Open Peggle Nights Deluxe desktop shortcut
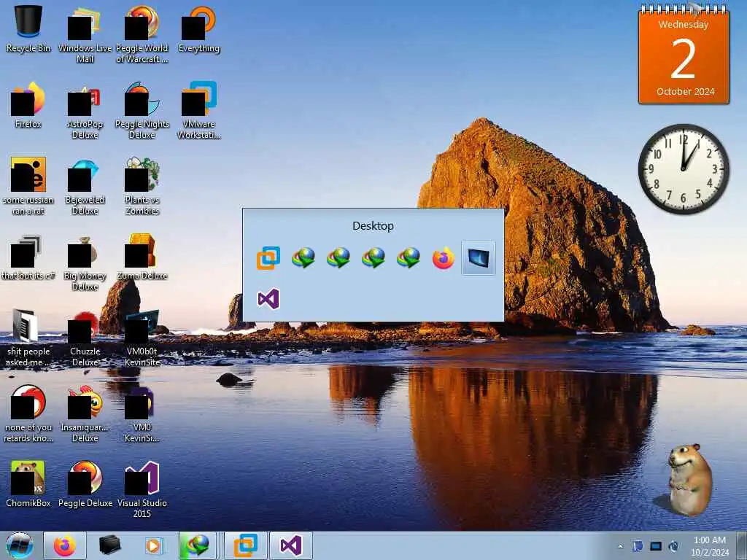This screenshot has width=747, height=560. 142,109
